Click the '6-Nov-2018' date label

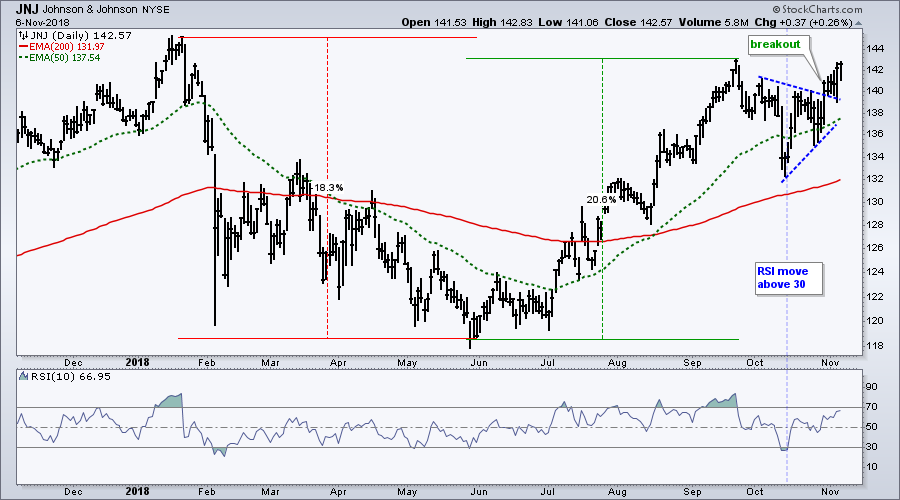(42, 22)
